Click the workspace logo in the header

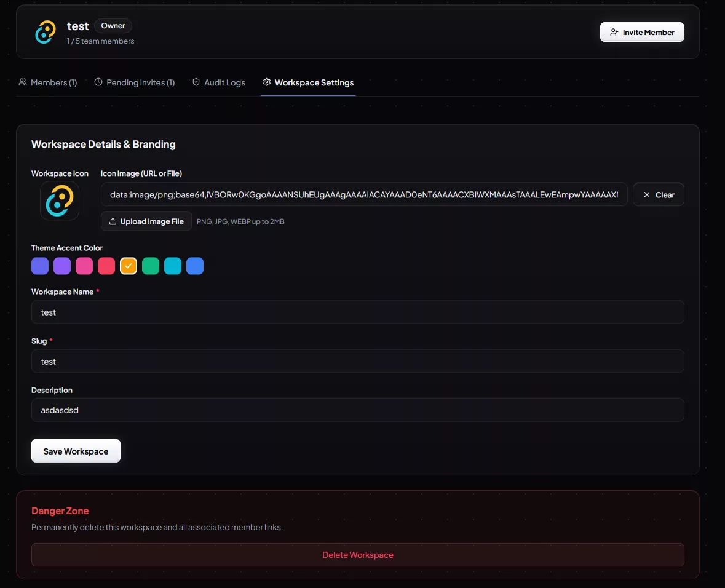[46, 32]
